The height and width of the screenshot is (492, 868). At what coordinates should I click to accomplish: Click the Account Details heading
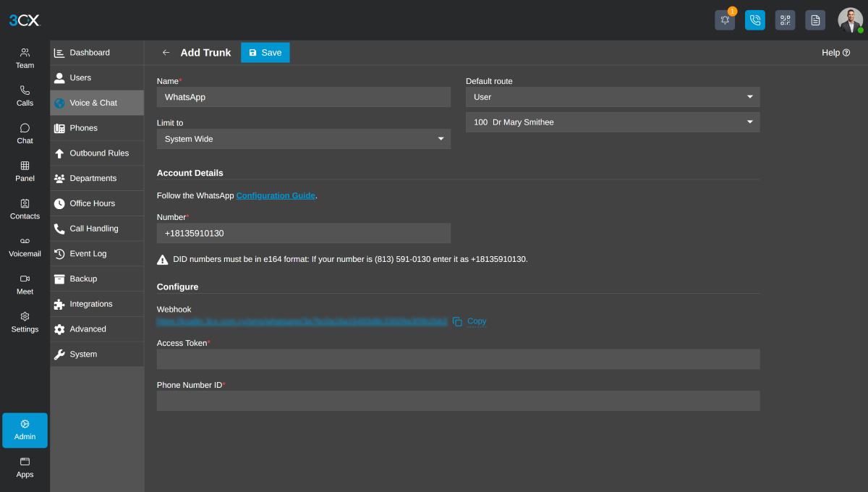(x=190, y=173)
